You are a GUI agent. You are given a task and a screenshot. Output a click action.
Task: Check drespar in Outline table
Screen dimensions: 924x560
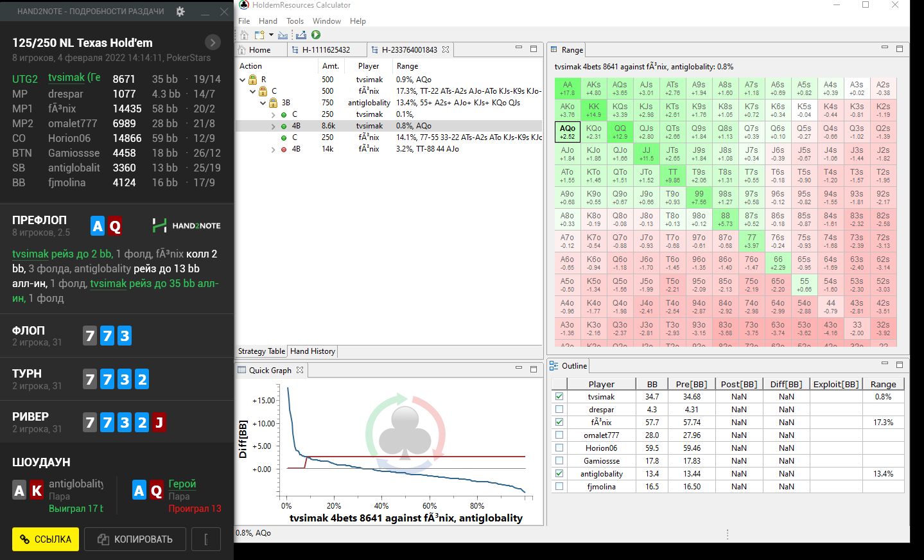tap(559, 409)
